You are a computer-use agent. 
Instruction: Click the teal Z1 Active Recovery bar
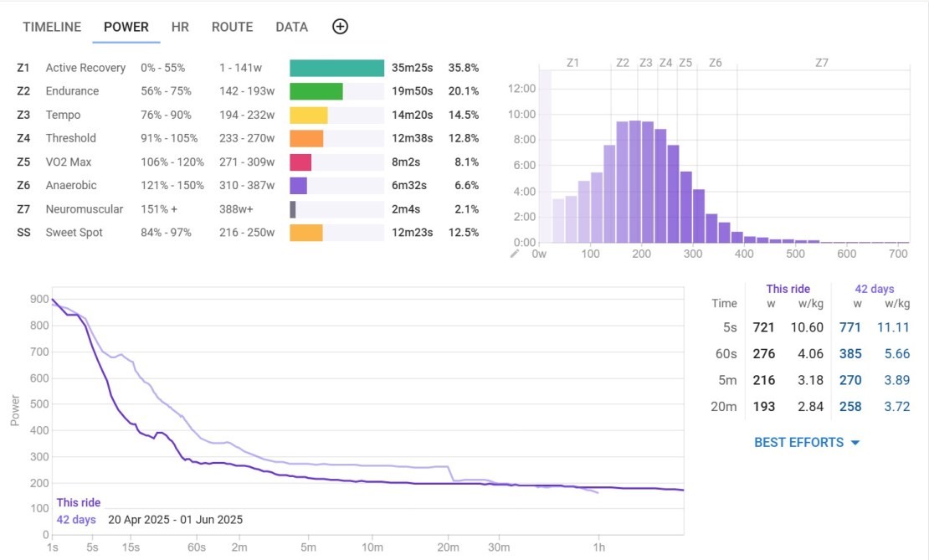click(336, 68)
